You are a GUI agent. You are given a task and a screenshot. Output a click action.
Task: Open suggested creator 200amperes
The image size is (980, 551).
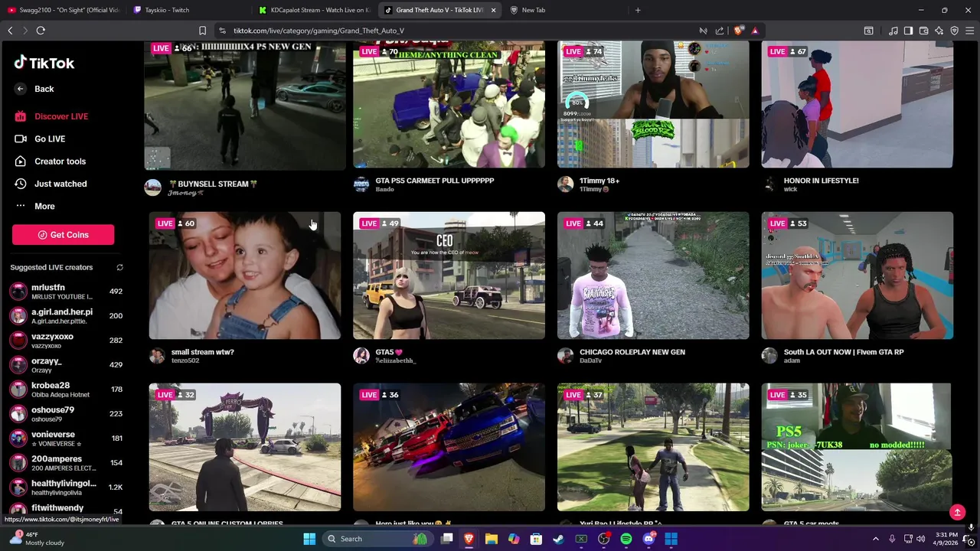click(x=66, y=463)
